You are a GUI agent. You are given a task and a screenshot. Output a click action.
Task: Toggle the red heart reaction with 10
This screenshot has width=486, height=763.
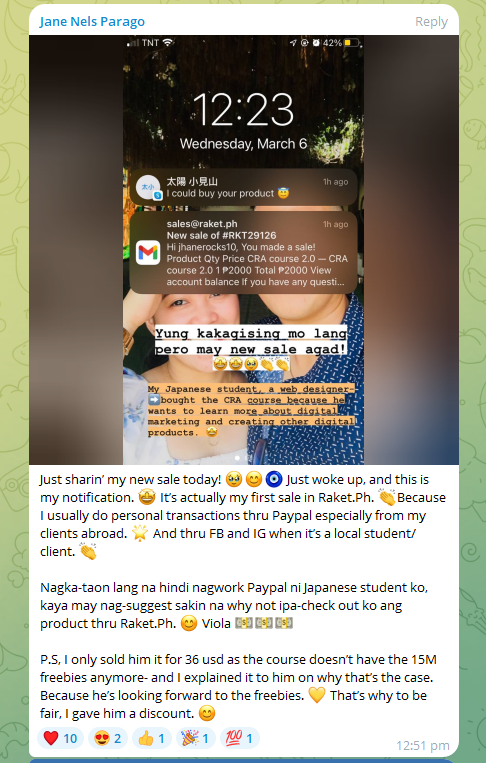click(60, 738)
